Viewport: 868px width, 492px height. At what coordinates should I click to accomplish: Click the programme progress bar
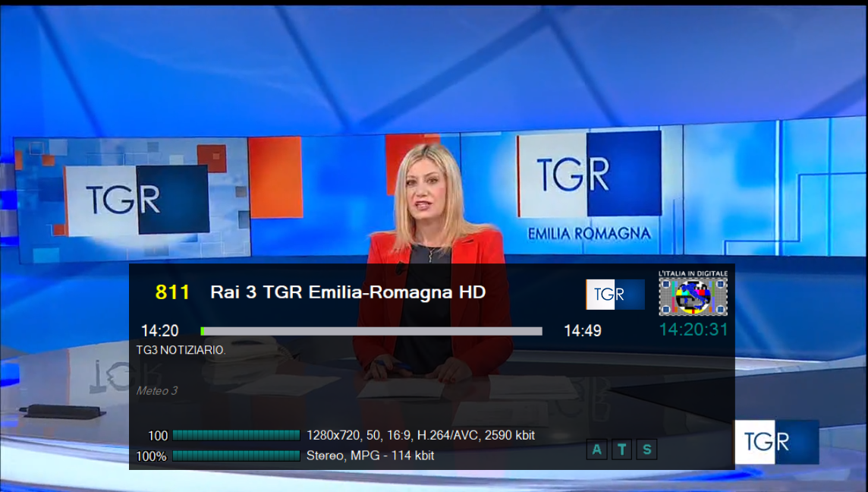coord(371,331)
